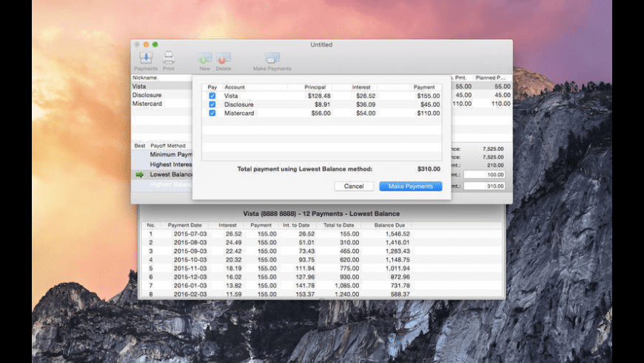Uncheck the Pay checkbox for Disclosure
644x363 pixels.
(x=212, y=104)
